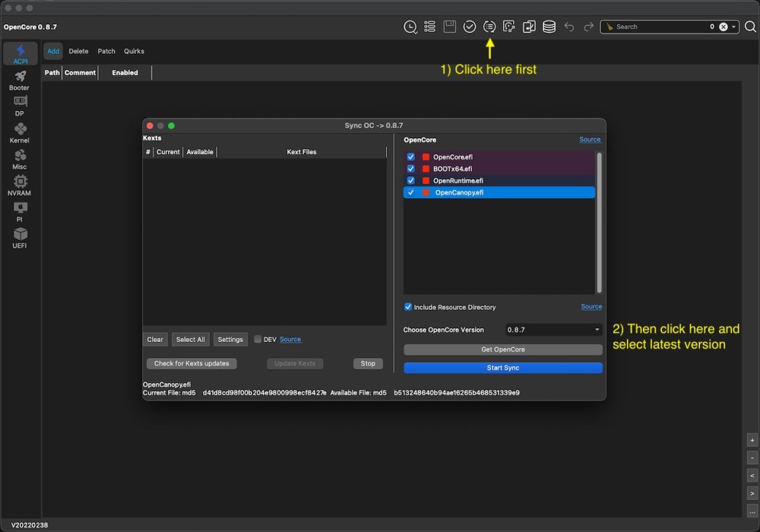Click the ellipsis more button
This screenshot has height=532, width=760.
point(752,511)
